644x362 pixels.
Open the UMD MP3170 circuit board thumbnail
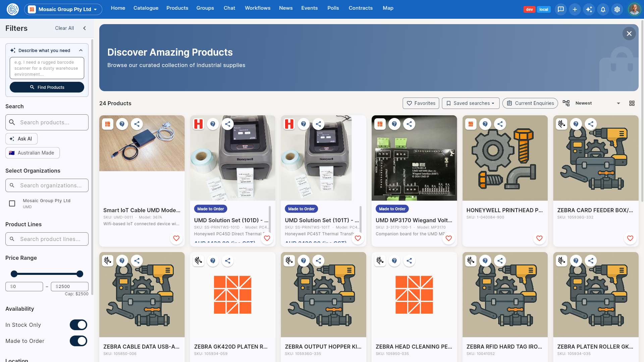414,158
